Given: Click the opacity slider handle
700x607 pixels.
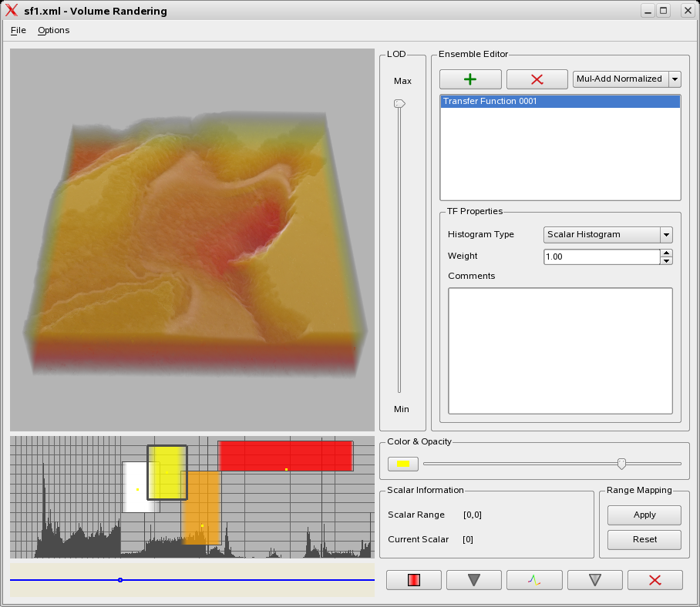Looking at the screenshot, I should click(621, 464).
